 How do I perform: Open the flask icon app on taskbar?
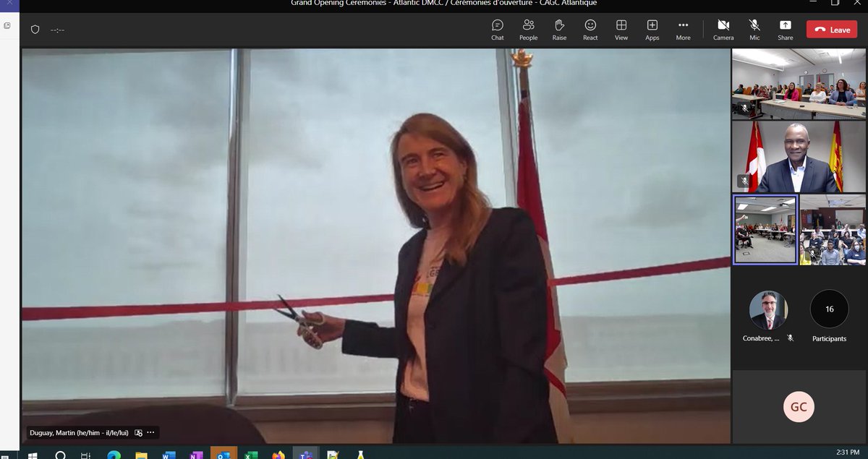360,455
